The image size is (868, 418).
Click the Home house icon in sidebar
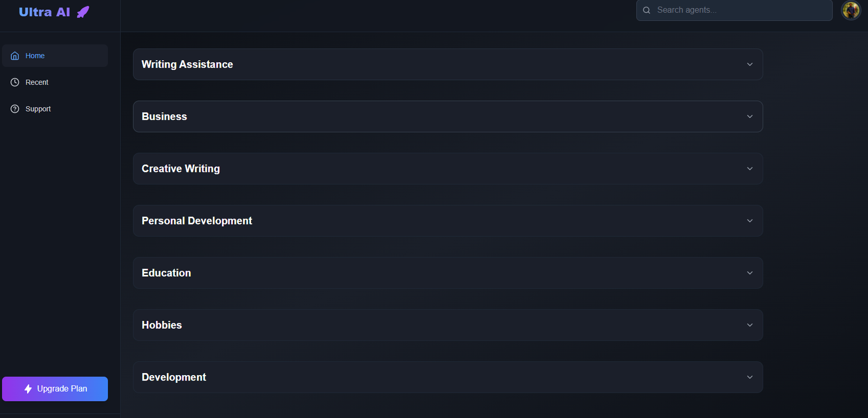pos(15,56)
